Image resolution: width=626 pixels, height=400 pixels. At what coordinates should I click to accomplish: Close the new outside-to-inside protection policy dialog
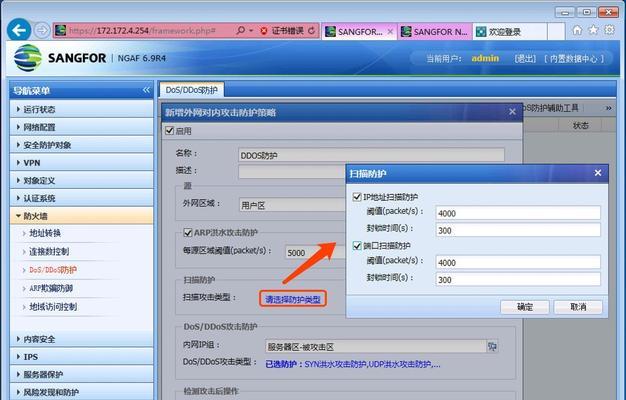click(513, 112)
